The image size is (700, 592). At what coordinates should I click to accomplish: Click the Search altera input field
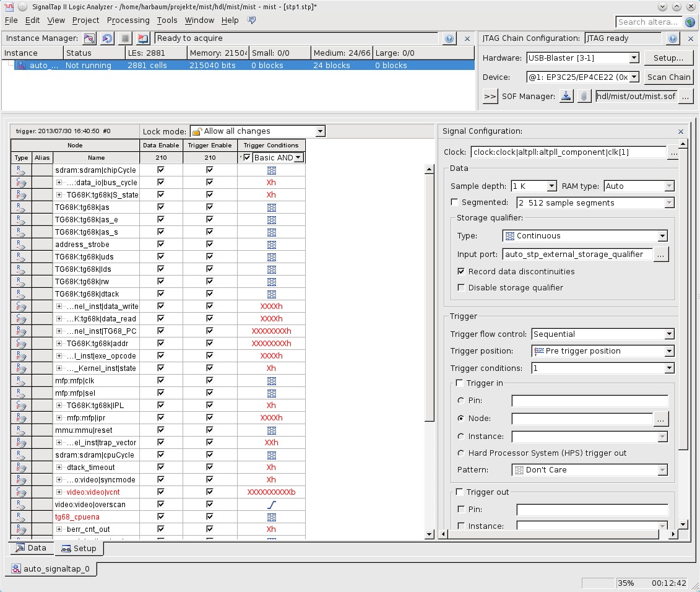[x=649, y=22]
